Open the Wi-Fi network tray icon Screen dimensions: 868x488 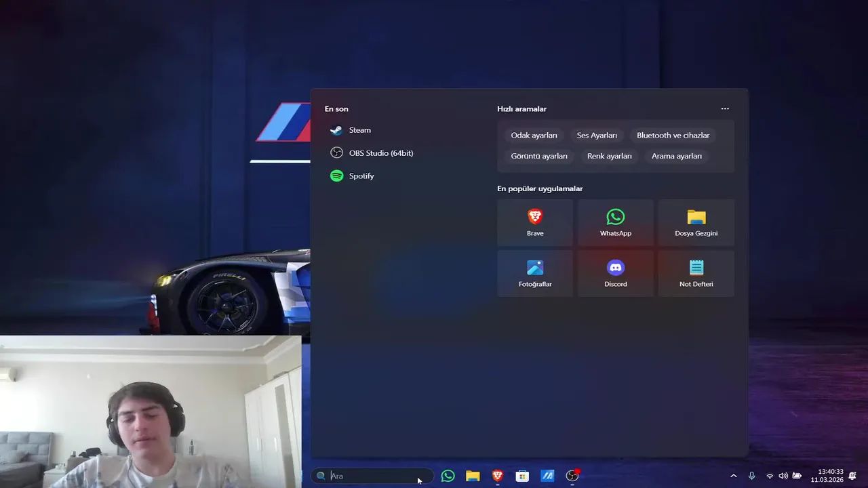(x=770, y=476)
